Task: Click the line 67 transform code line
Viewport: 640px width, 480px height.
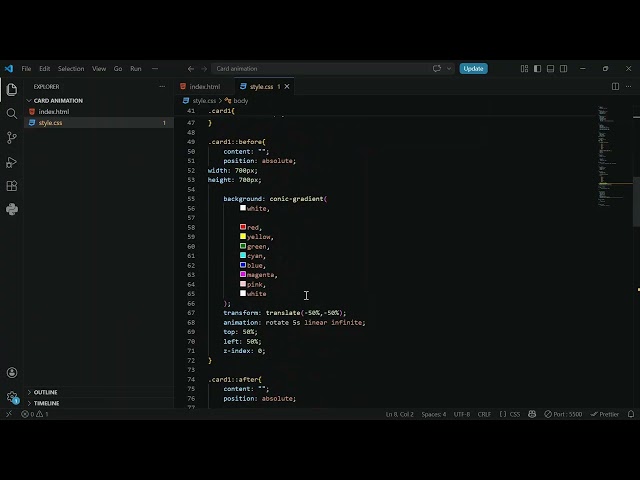Action: pyautogui.click(x=284, y=313)
